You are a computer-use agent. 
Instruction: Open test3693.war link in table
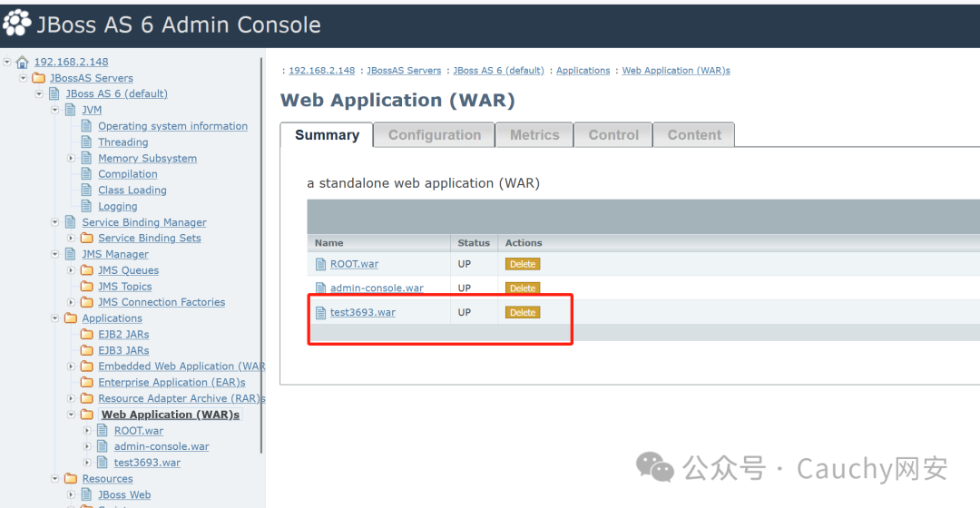tap(362, 312)
